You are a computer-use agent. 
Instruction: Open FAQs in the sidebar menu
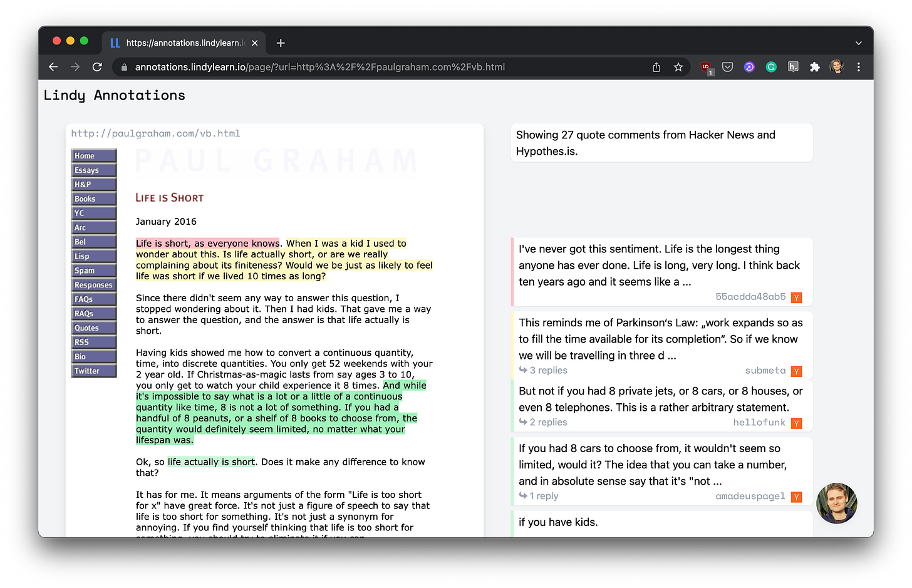(94, 299)
